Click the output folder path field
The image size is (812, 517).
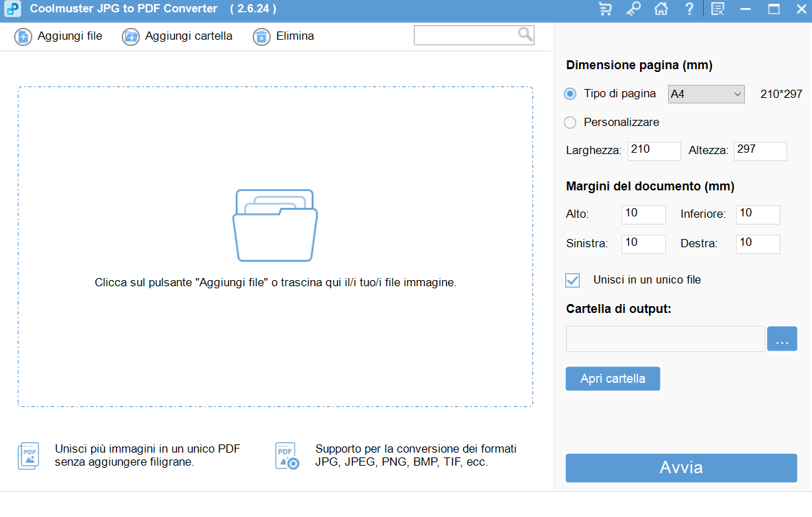click(665, 339)
